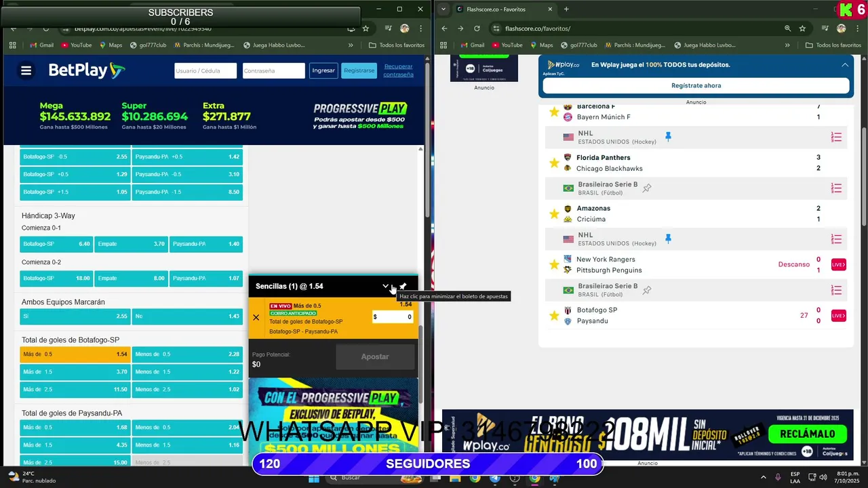This screenshot has width=868, height=488.
Task: Collapse the Wplay banner with the chevron
Action: click(x=845, y=65)
